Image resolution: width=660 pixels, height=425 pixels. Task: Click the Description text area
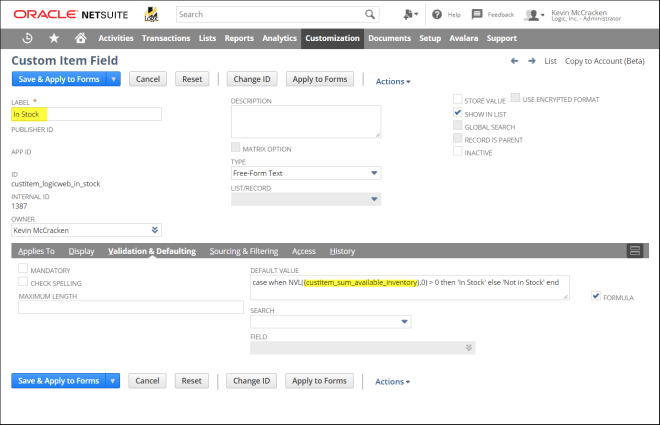(306, 122)
